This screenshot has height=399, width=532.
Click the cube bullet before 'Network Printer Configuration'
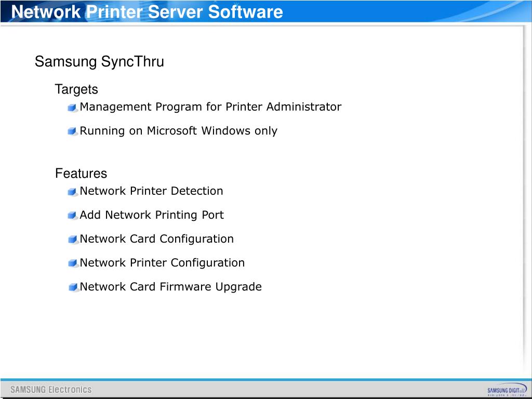point(73,263)
